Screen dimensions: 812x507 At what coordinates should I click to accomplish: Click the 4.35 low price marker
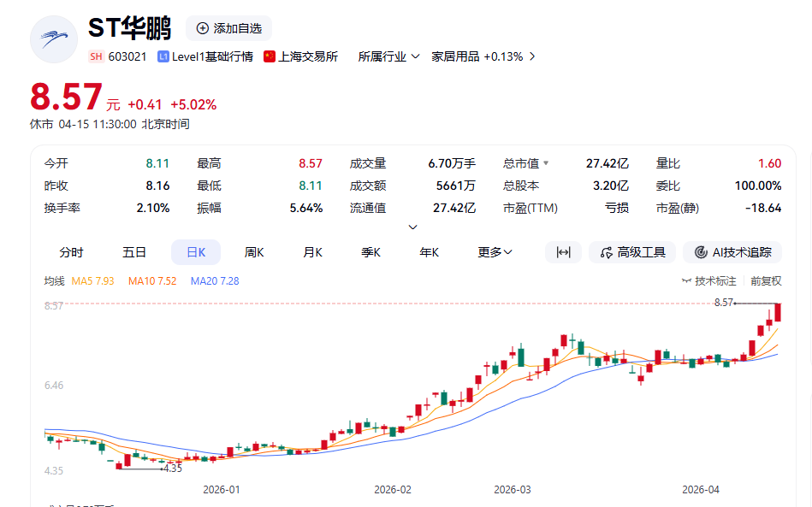click(173, 469)
